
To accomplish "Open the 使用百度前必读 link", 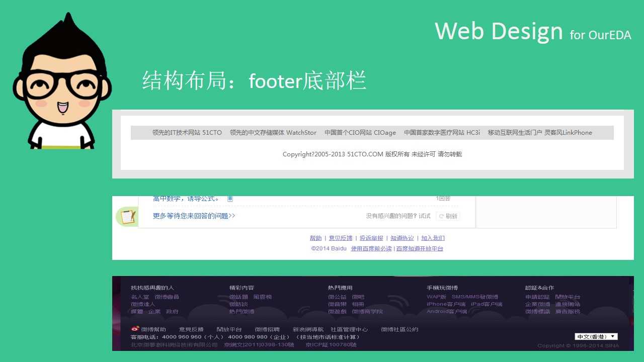I will [371, 249].
